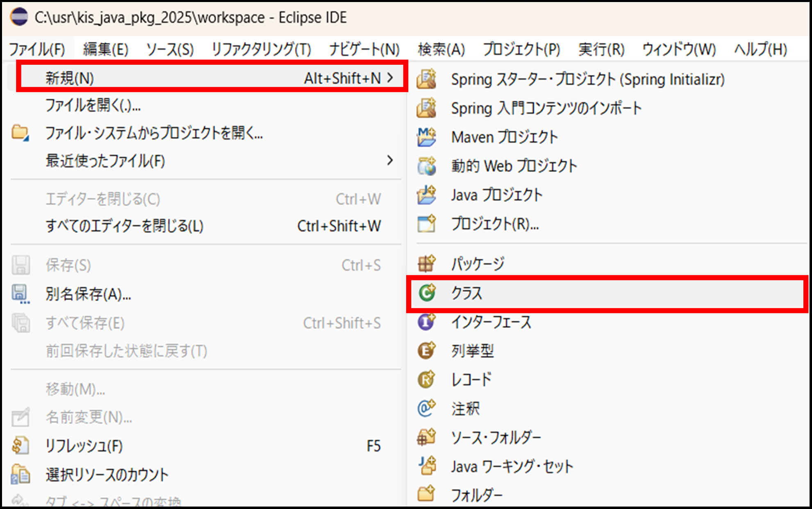Click the green クラス class icon
The image size is (812, 509).
coord(427,293)
